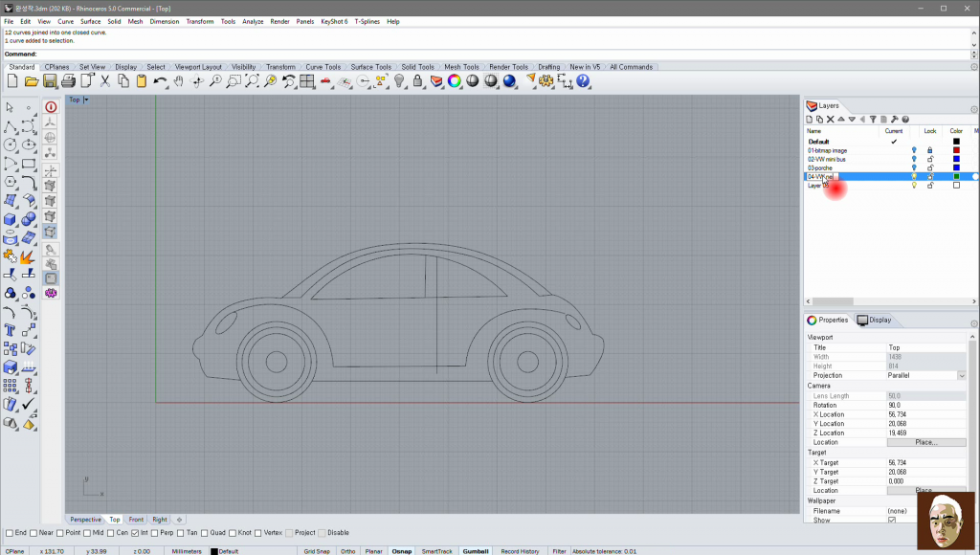Uncheck the Int osnap checkbox
The width and height of the screenshot is (980, 555).
point(135,533)
